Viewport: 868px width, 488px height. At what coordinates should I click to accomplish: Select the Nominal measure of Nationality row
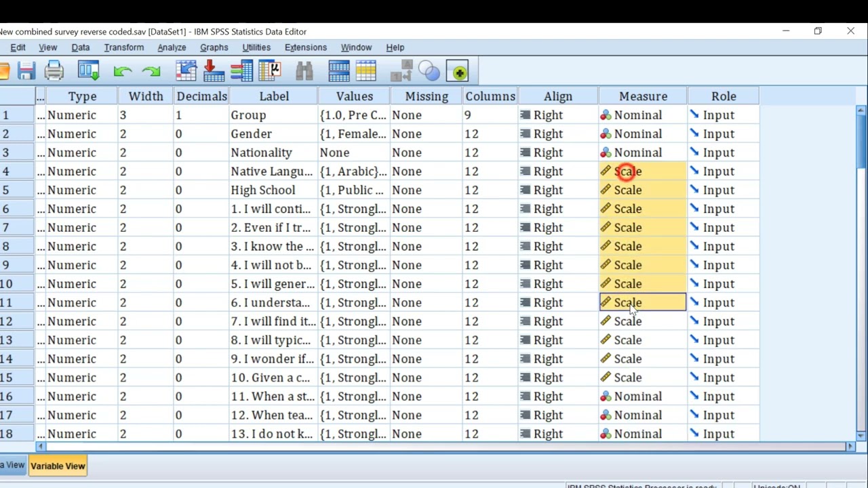(643, 152)
